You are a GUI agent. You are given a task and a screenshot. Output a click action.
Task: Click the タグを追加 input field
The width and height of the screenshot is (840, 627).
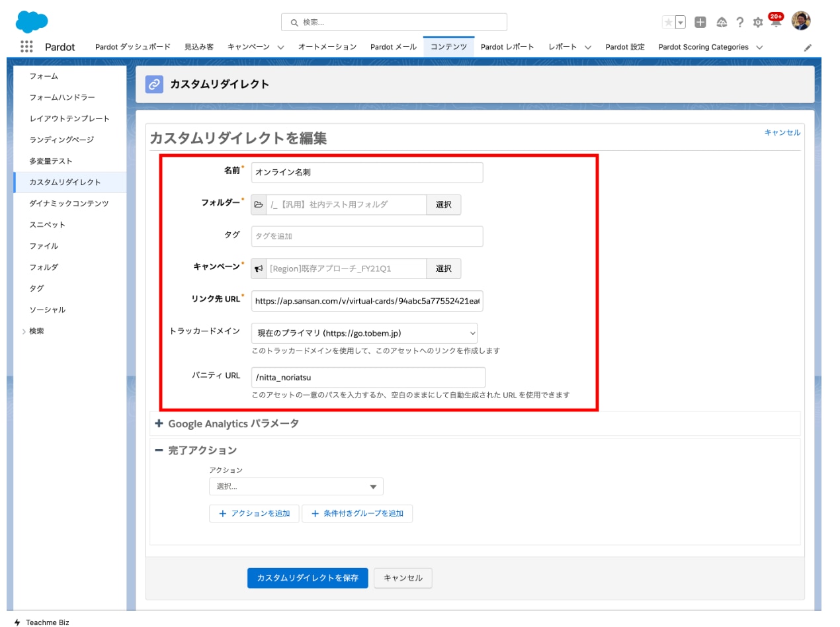[x=367, y=236]
